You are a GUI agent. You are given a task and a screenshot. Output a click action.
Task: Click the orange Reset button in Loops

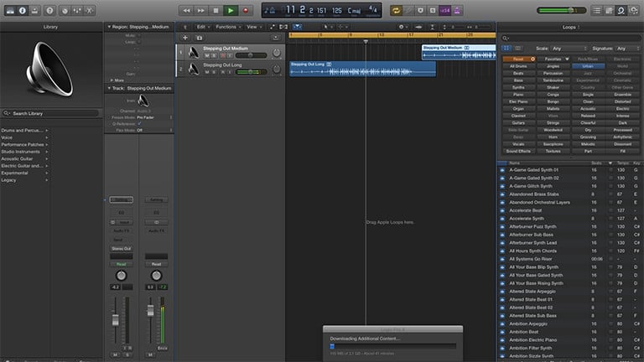519,59
